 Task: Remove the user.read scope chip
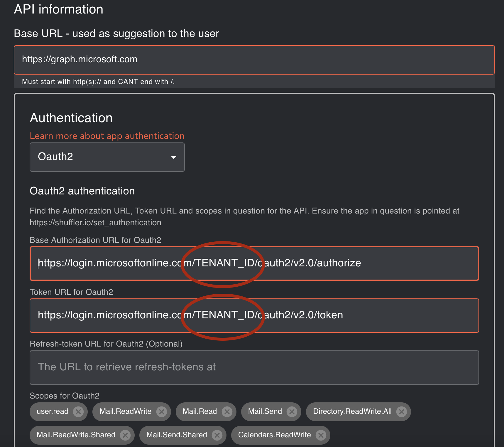(x=78, y=412)
